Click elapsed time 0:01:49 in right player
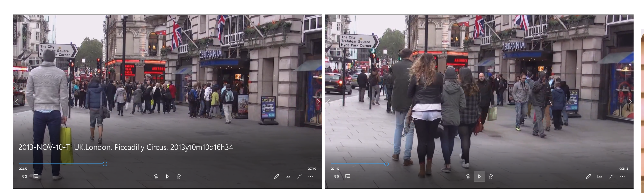 click(335, 169)
